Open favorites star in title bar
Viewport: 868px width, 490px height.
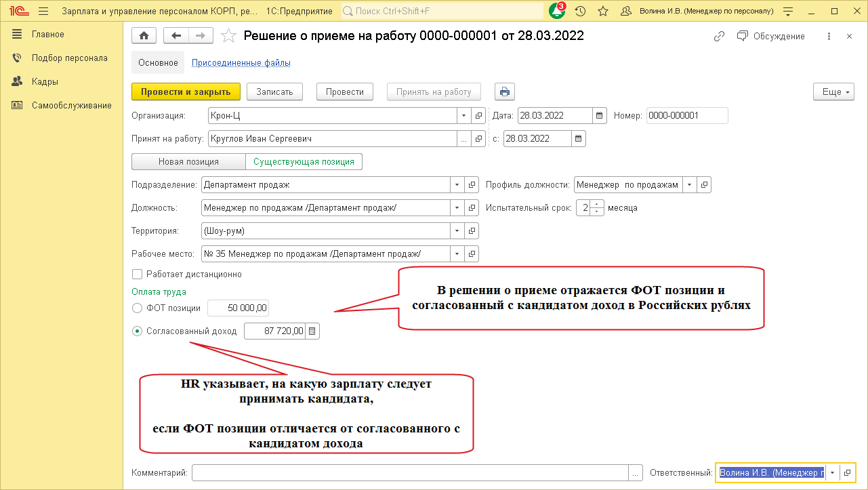602,12
